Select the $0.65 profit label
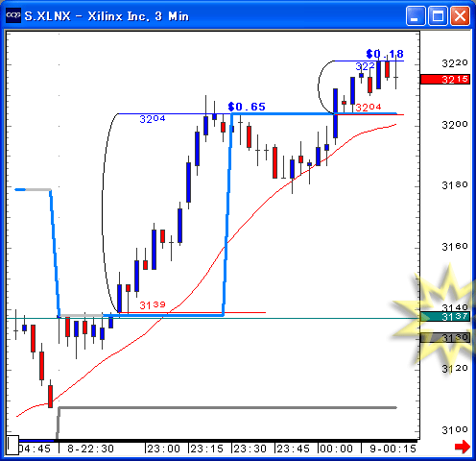 click(247, 107)
